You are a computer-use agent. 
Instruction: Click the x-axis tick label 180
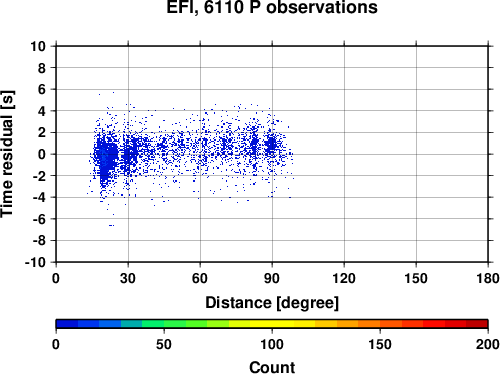pos(488,278)
